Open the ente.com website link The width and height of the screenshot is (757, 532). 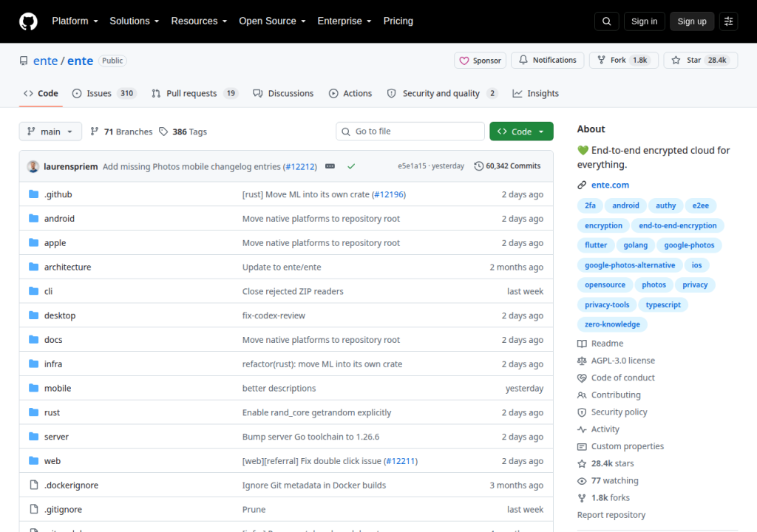[610, 185]
